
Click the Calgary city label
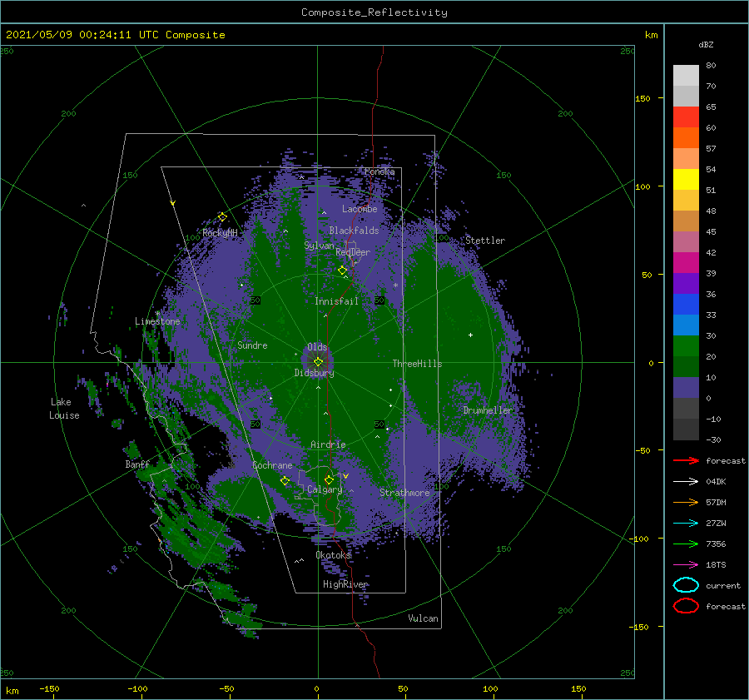click(325, 489)
